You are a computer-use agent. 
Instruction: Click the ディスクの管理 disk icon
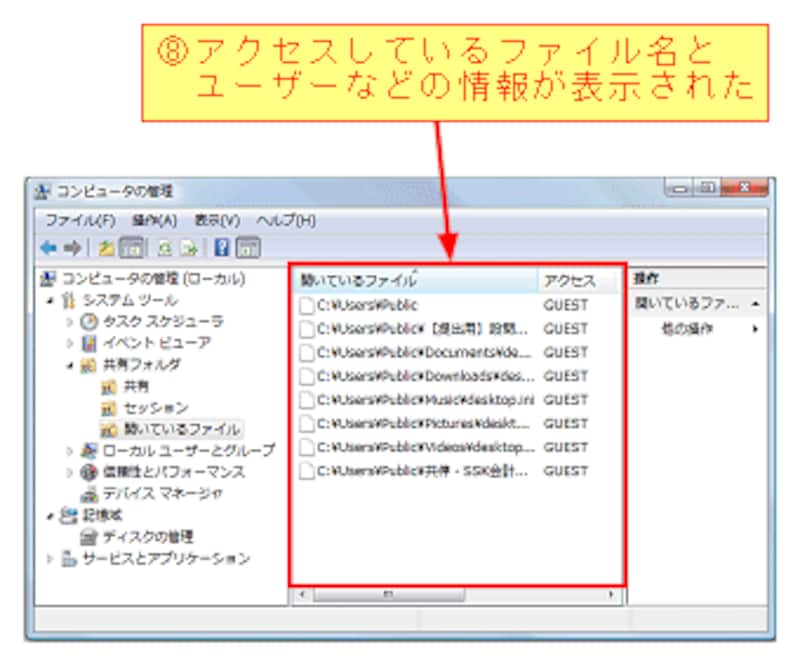(89, 537)
